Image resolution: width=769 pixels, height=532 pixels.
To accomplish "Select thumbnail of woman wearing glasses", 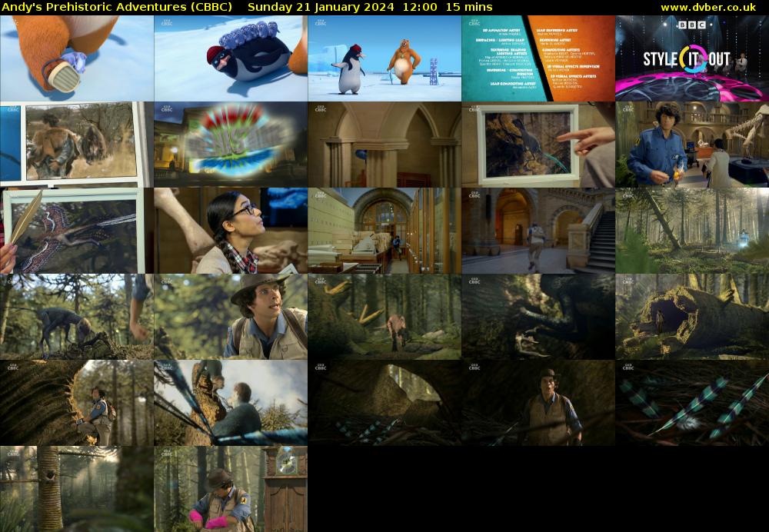I will (231, 231).
